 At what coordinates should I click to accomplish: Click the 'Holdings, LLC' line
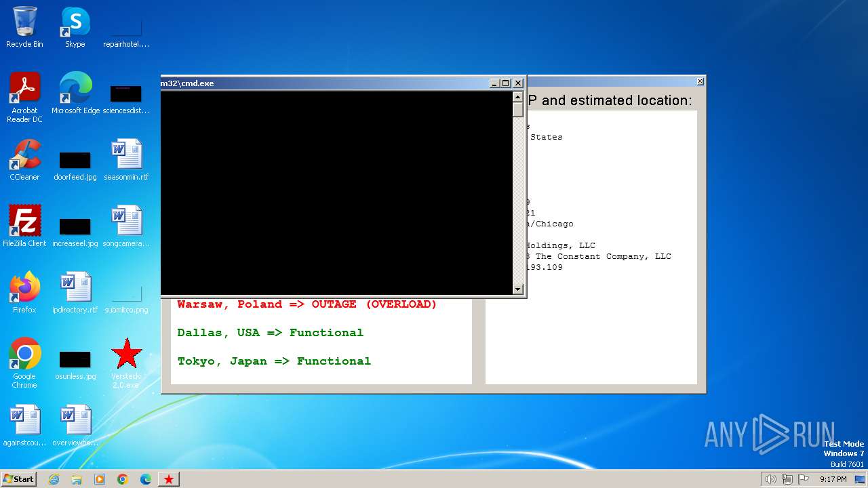[x=561, y=245]
